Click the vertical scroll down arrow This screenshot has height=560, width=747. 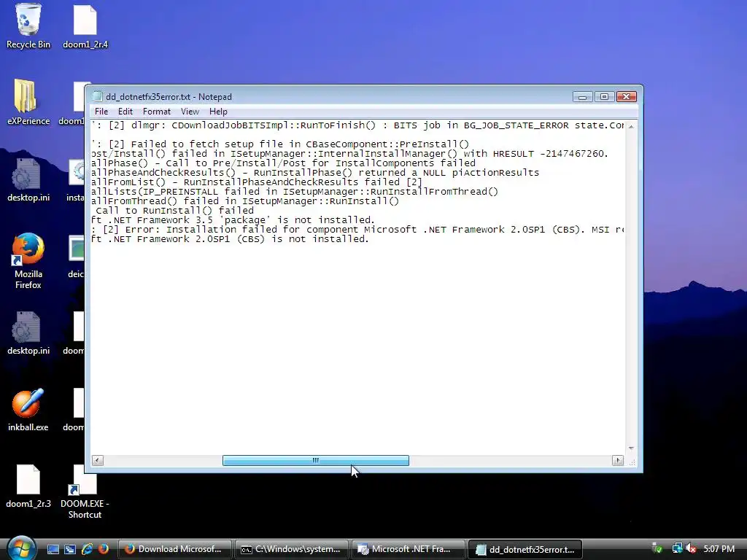tap(631, 448)
